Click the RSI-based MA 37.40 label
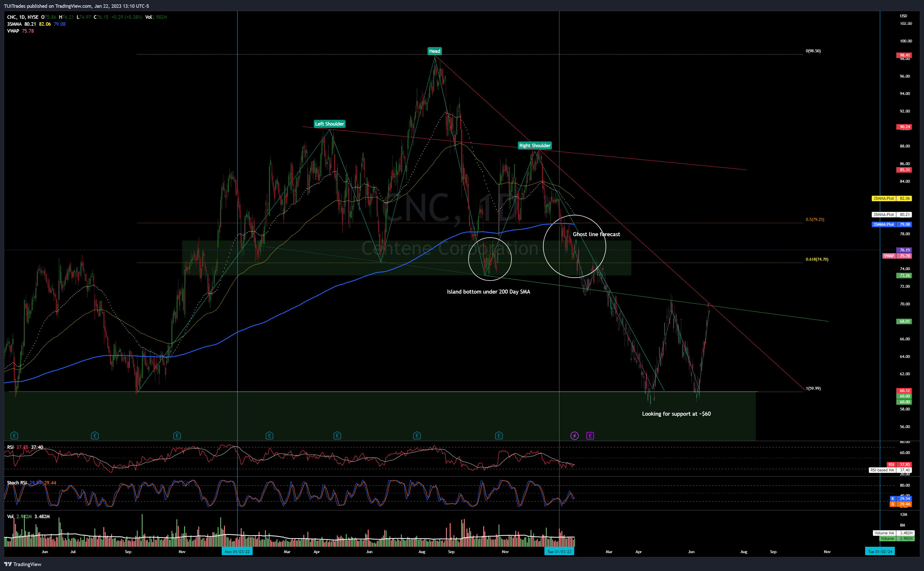924x571 pixels. pos(891,470)
